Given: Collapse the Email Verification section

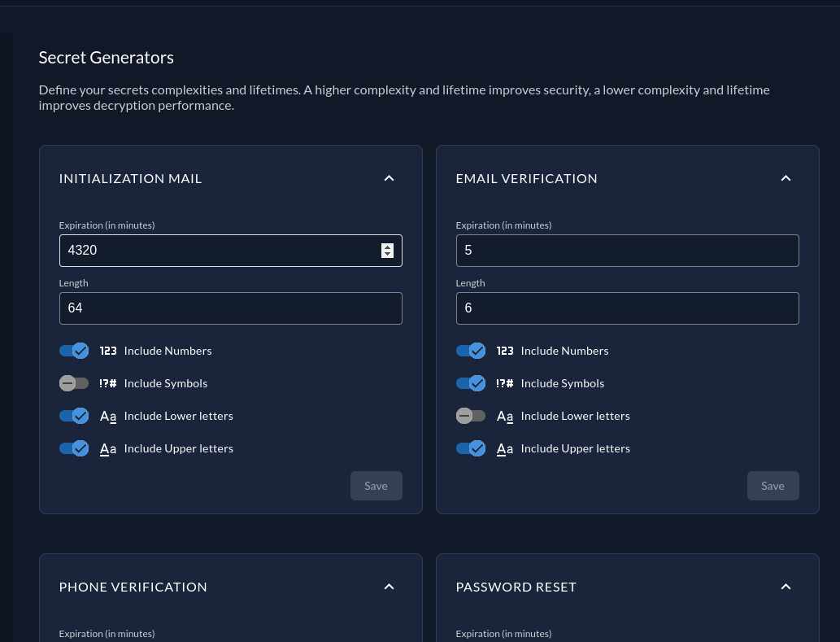Looking at the screenshot, I should pos(786,178).
